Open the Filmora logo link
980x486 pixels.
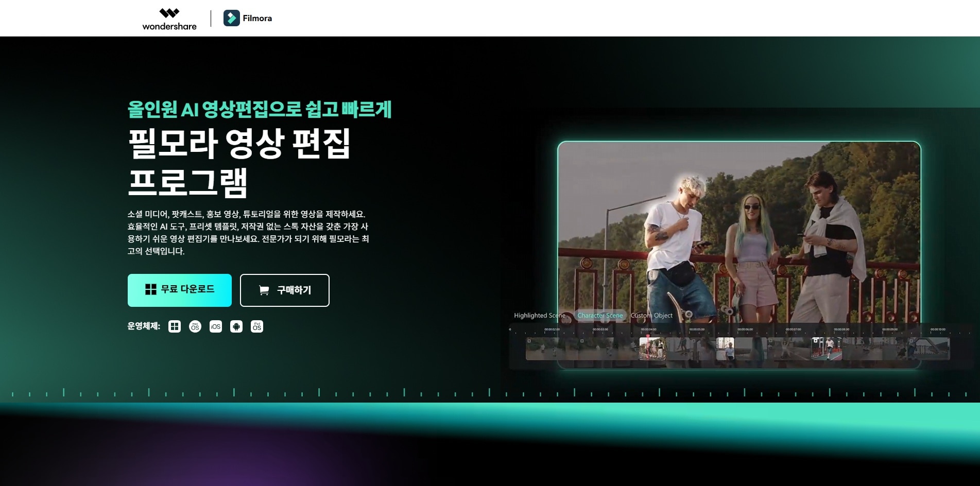(x=248, y=18)
